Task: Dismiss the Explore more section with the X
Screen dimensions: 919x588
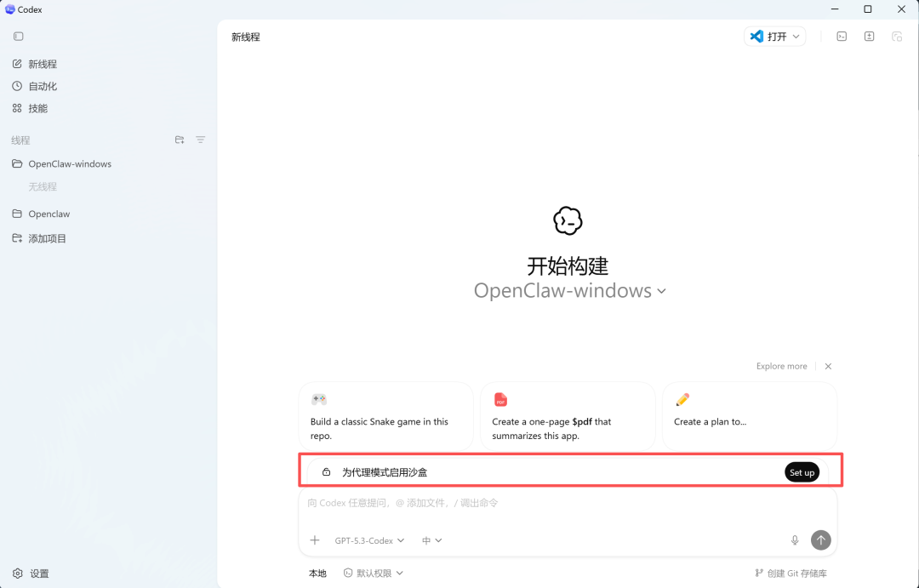Action: coord(828,366)
